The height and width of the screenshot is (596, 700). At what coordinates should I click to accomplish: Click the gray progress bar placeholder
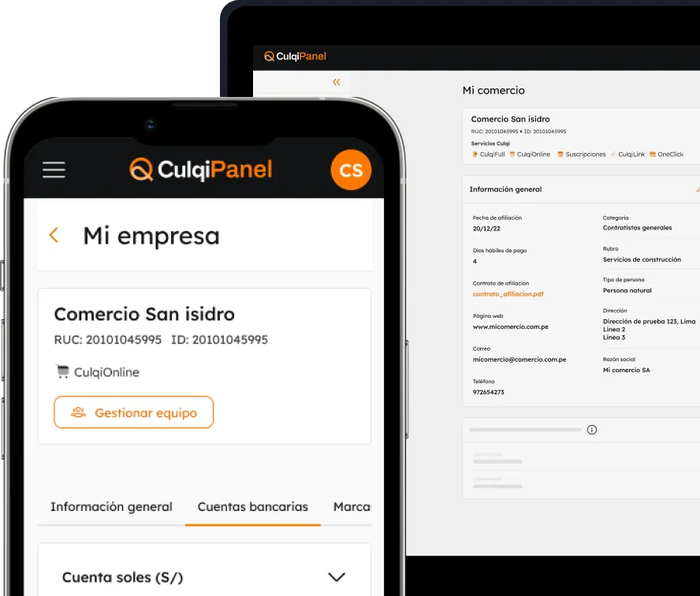[x=524, y=429]
